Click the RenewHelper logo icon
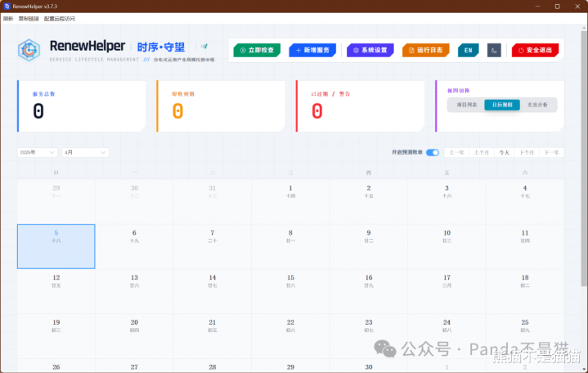The width and height of the screenshot is (588, 373). (30, 50)
